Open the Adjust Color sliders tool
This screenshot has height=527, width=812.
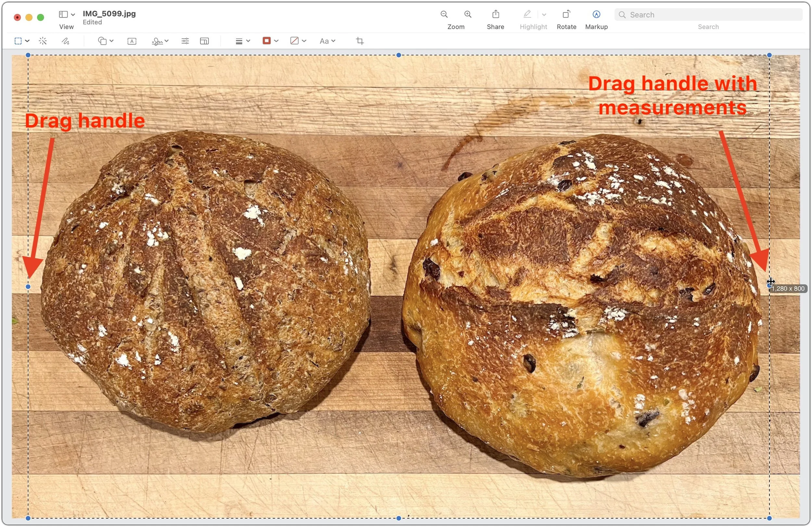(185, 41)
